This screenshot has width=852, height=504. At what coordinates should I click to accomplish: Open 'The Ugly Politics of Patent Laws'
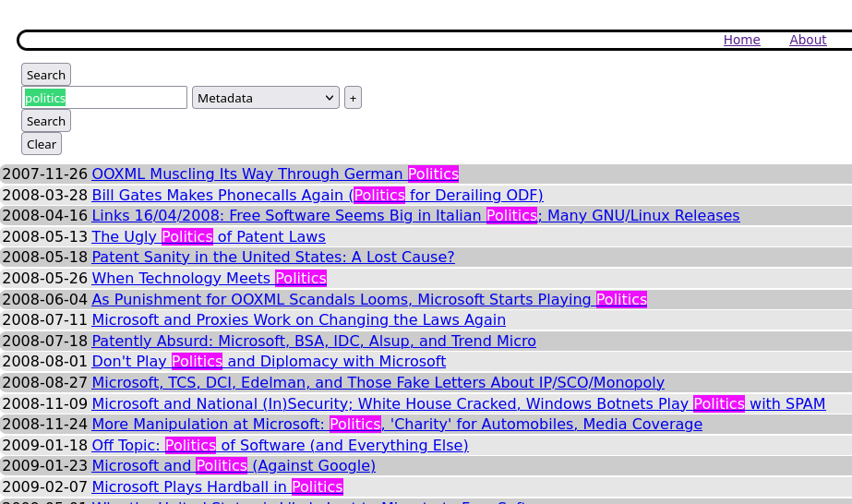click(209, 237)
